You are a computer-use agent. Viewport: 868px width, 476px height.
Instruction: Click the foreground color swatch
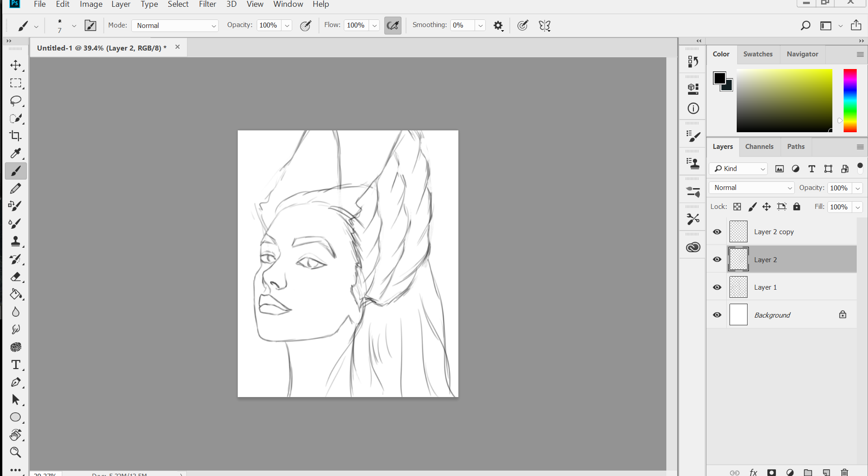(719, 78)
